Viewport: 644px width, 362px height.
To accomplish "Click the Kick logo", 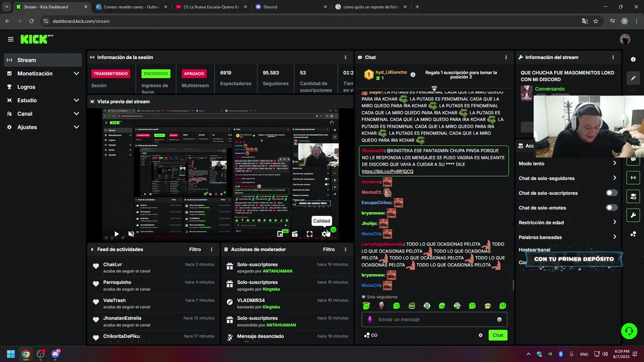I will point(36,39).
